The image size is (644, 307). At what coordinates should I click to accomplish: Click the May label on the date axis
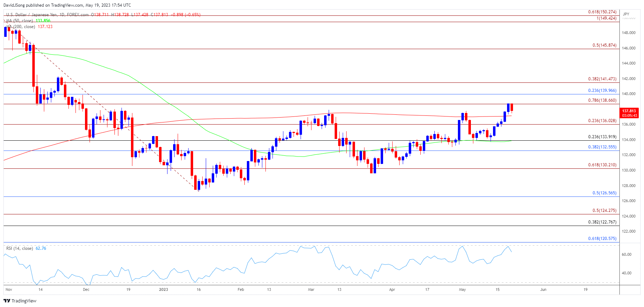click(x=462, y=289)
